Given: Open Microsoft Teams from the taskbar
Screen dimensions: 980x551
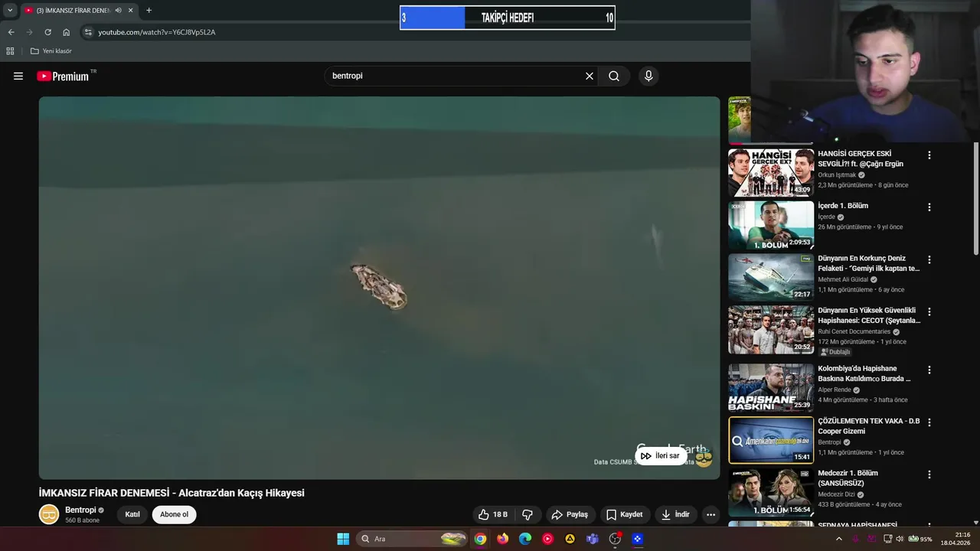Looking at the screenshot, I should [x=593, y=539].
